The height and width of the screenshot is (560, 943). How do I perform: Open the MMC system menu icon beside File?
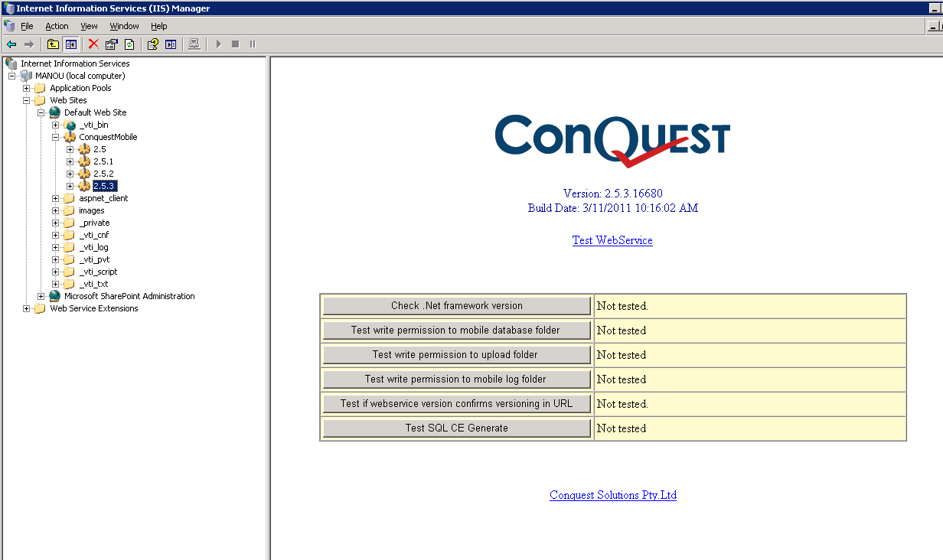[x=9, y=26]
